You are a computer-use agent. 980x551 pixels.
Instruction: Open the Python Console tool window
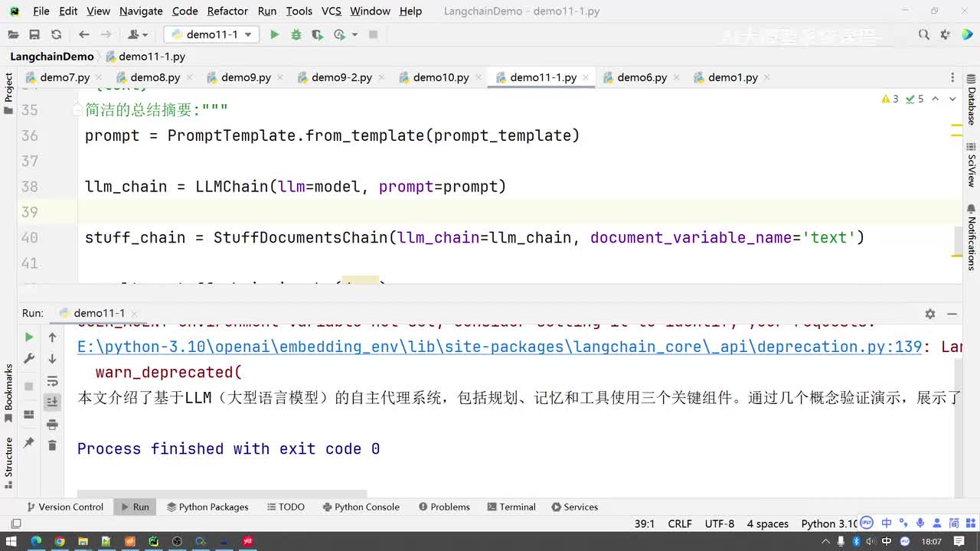(361, 507)
